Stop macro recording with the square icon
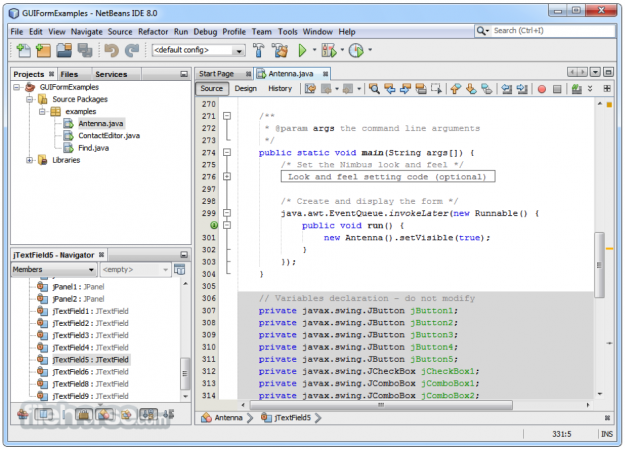 pyautogui.click(x=557, y=89)
